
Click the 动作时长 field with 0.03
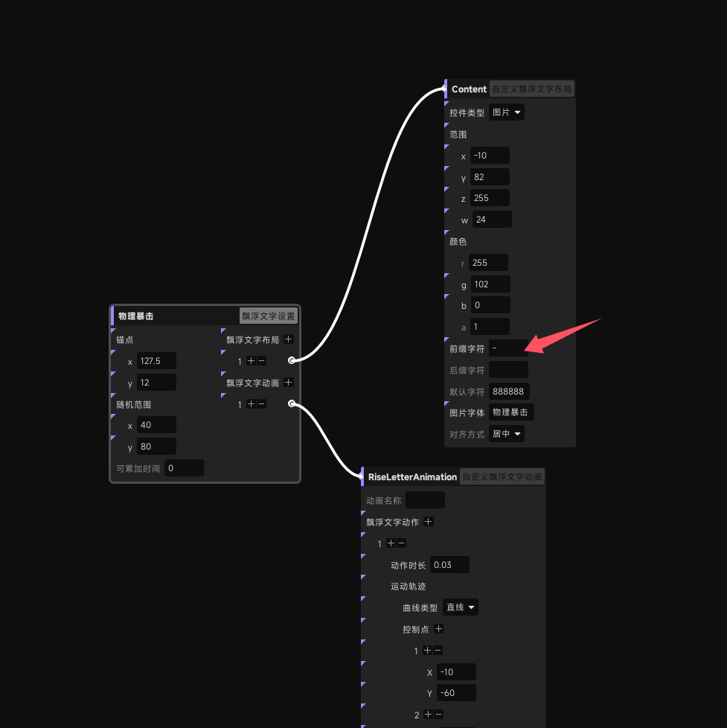click(x=450, y=565)
